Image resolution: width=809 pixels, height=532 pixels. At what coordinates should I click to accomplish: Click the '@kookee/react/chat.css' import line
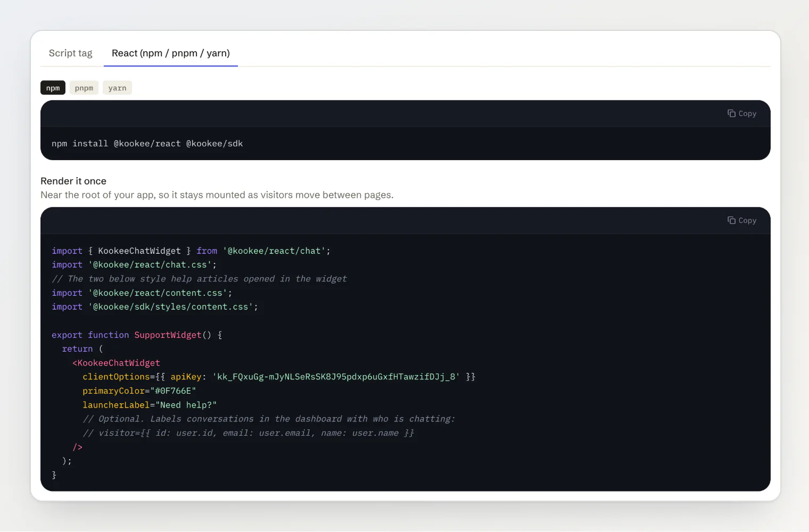pyautogui.click(x=134, y=264)
